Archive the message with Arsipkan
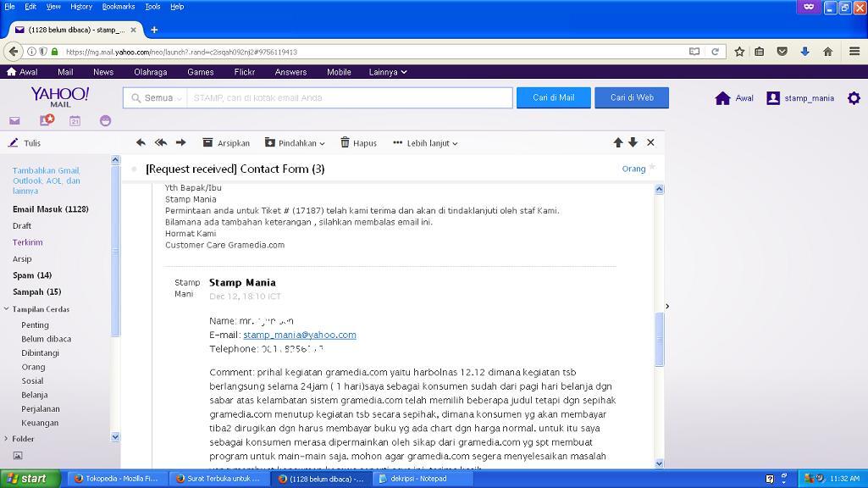 [x=226, y=143]
